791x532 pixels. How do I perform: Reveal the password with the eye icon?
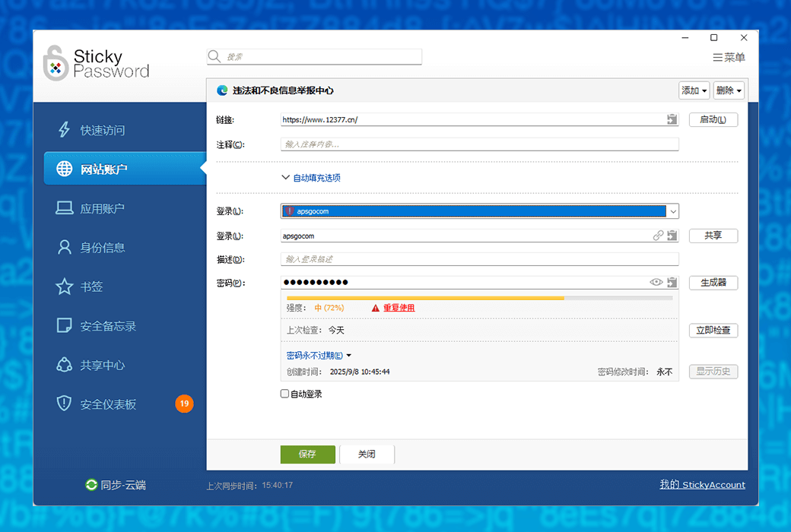tap(656, 283)
